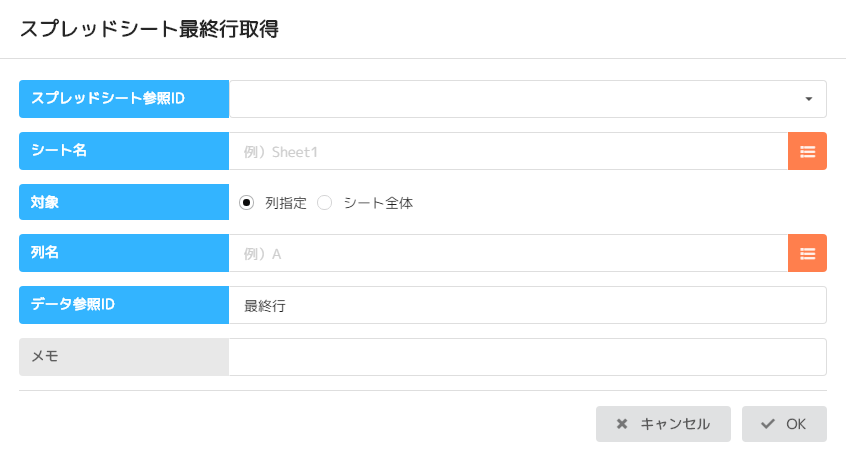The width and height of the screenshot is (846, 463).
Task: Select the シート全体 radio option
Action: pyautogui.click(x=324, y=202)
